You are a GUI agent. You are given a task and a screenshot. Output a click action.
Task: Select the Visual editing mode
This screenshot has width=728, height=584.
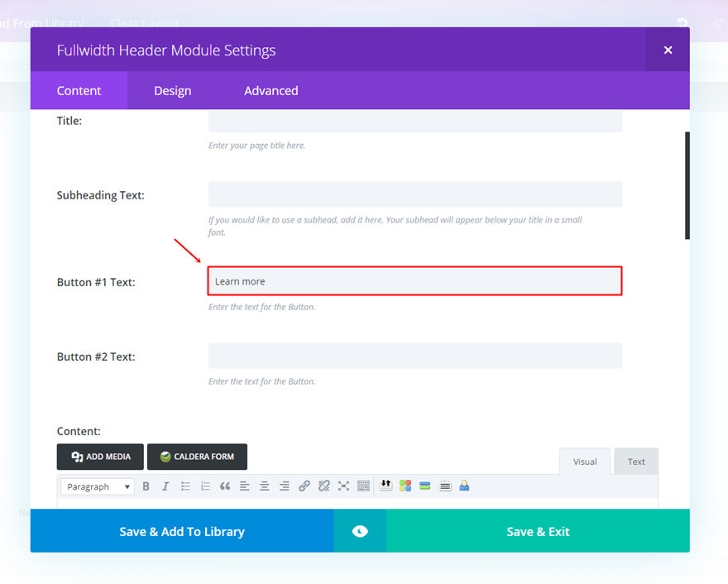pyautogui.click(x=585, y=461)
